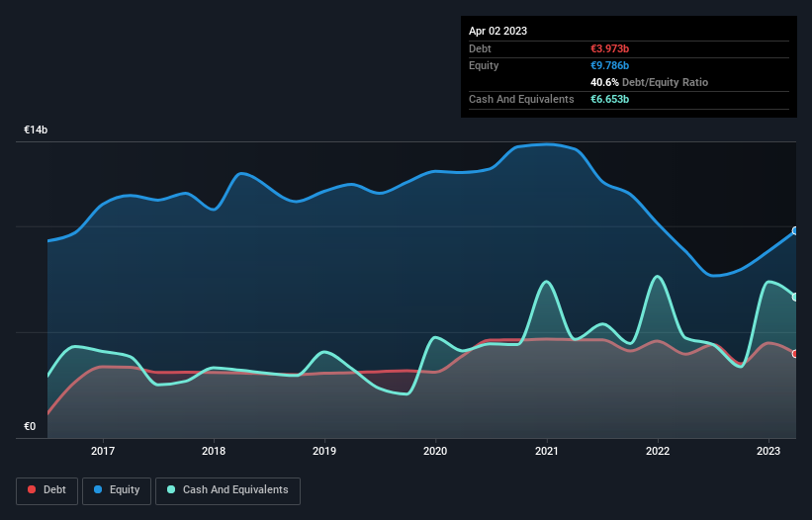Click the red Debt legend dot
Image resolution: width=812 pixels, height=520 pixels.
(x=32, y=489)
